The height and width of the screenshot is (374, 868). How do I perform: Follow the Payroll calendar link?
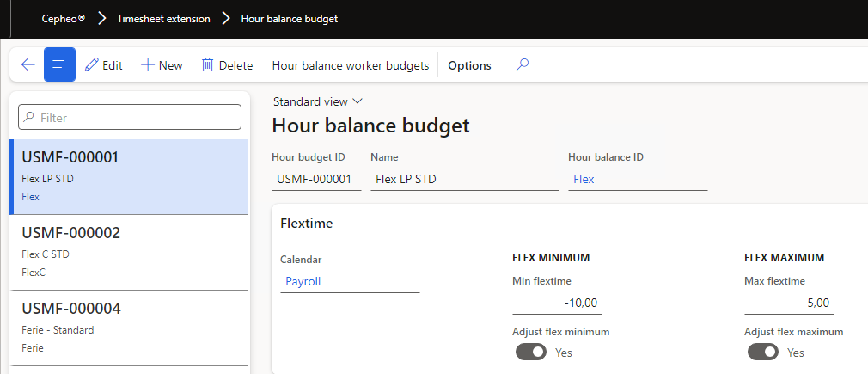click(x=303, y=281)
